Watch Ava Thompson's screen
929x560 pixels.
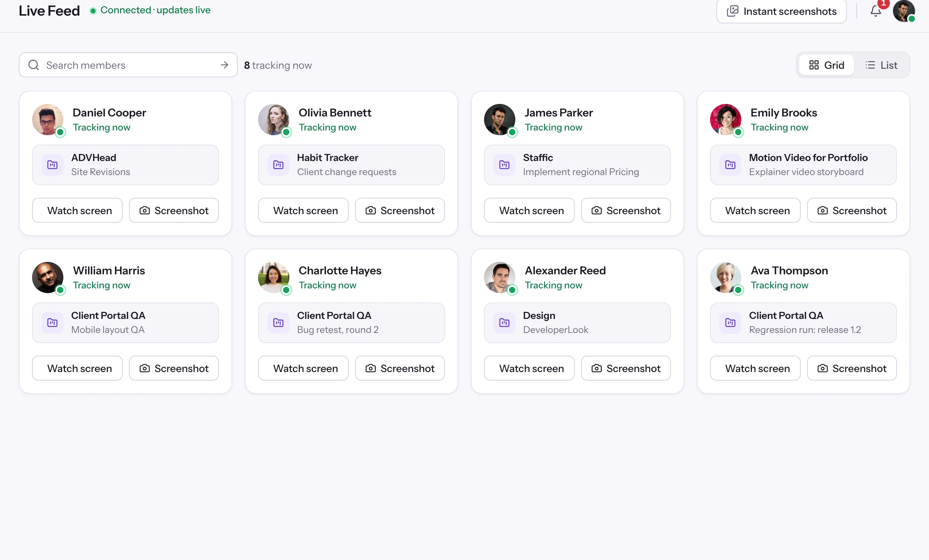(755, 368)
